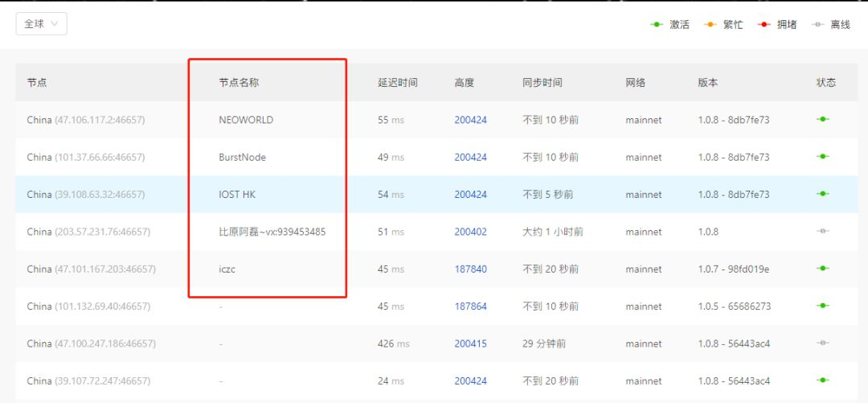Open height link 200415

coord(470,343)
